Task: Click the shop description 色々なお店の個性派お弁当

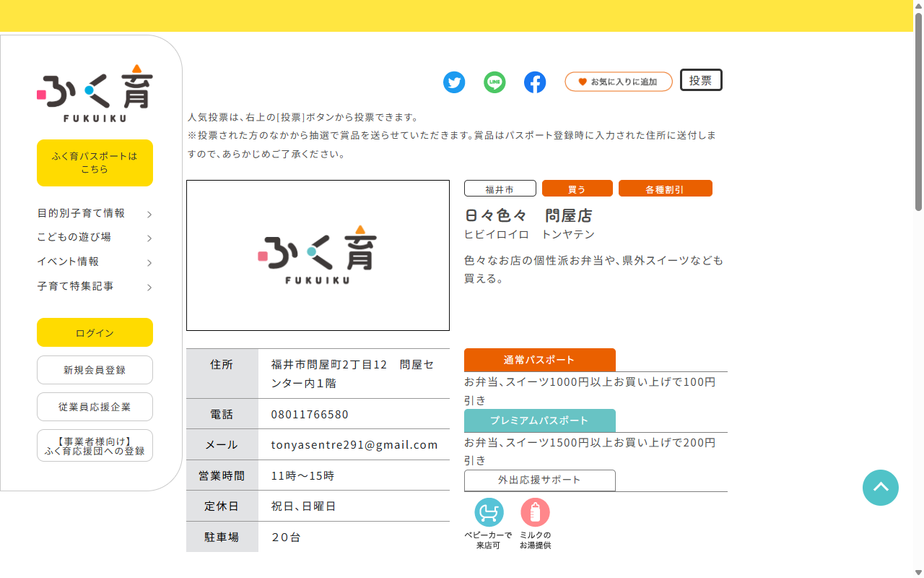Action: (593, 269)
